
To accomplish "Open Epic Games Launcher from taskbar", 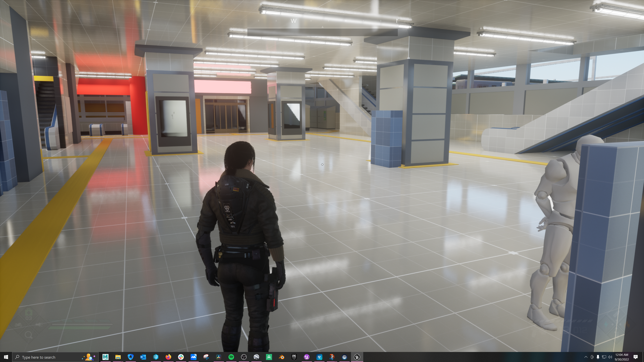I will pos(294,357).
